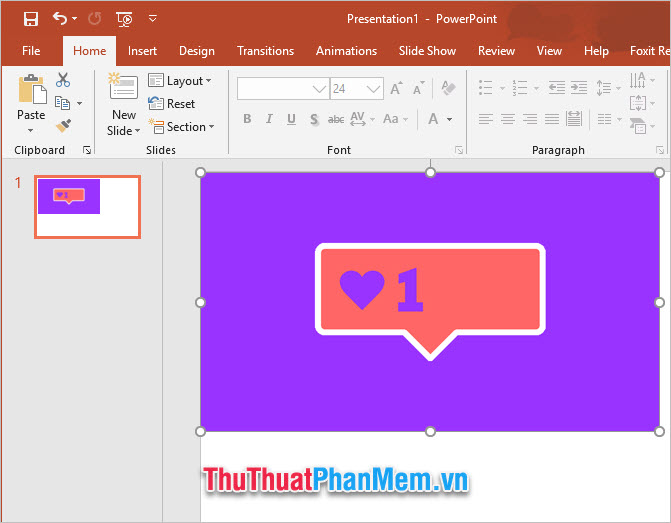Click the Save icon in quick access toolbar
Image resolution: width=671 pixels, height=523 pixels.
pos(31,19)
